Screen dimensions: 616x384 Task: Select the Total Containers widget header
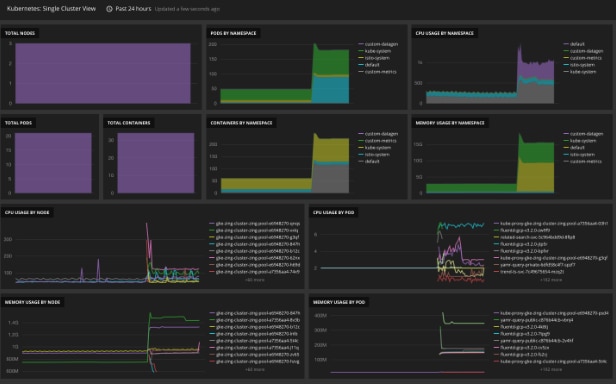pos(129,123)
